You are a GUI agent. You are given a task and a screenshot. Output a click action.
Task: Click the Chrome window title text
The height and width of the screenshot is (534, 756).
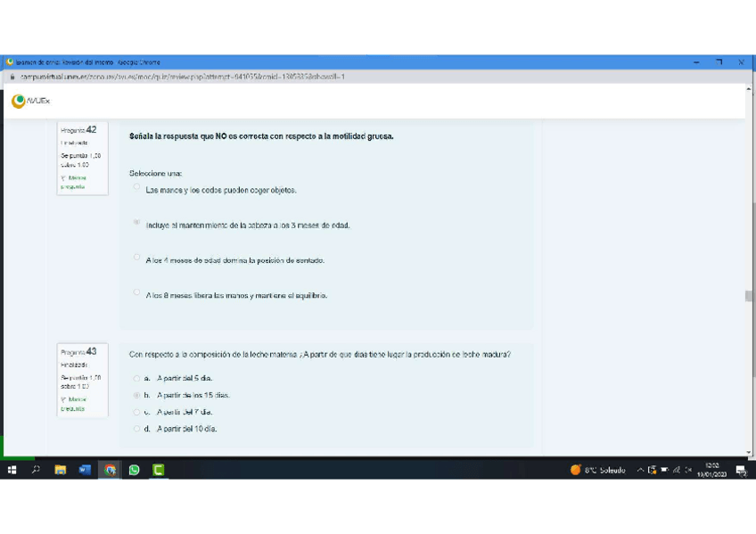(87, 62)
